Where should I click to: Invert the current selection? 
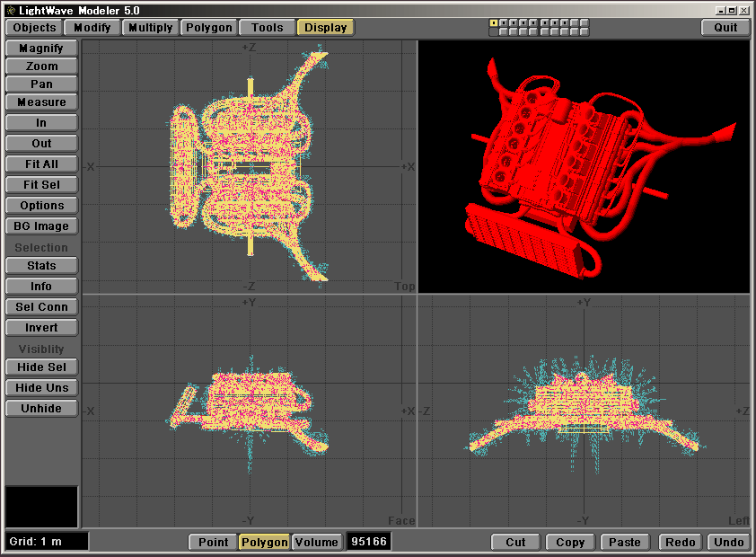tap(41, 327)
